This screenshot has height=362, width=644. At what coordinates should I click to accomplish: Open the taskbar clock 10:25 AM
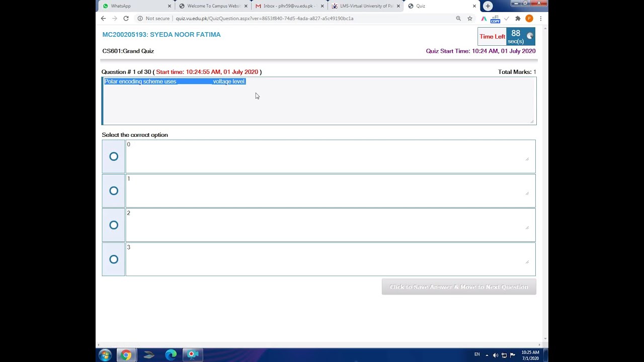click(x=530, y=355)
